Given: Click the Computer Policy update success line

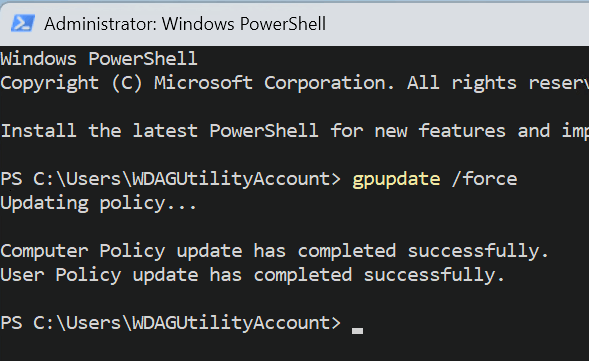Looking at the screenshot, I should 274,251.
